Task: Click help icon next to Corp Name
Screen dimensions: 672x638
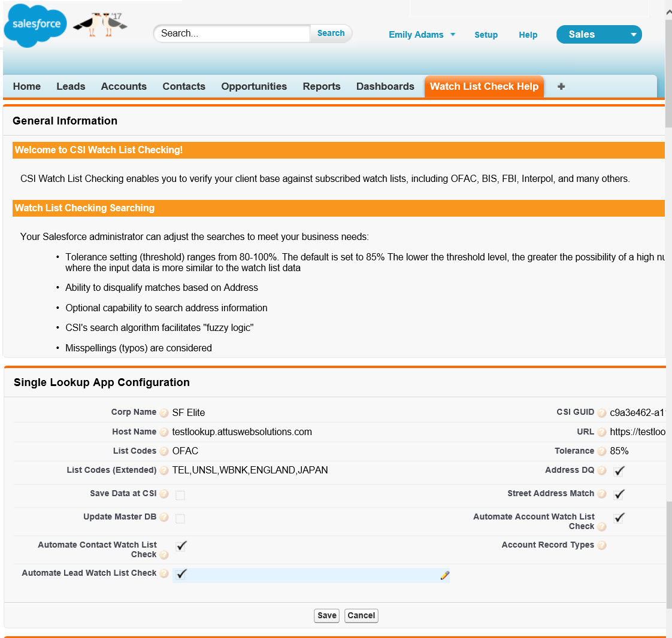Action: point(164,413)
